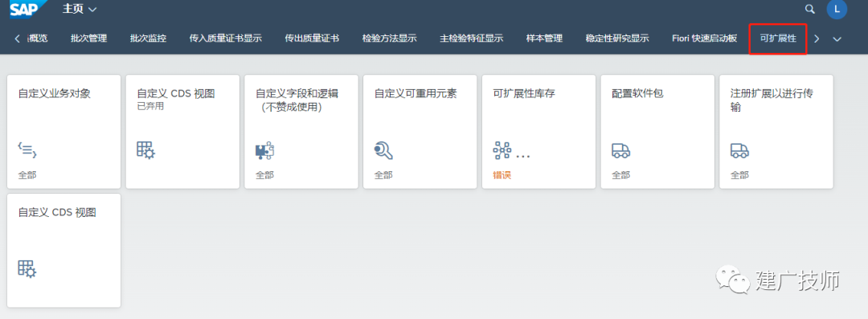Open the search magnifier icon

[809, 9]
